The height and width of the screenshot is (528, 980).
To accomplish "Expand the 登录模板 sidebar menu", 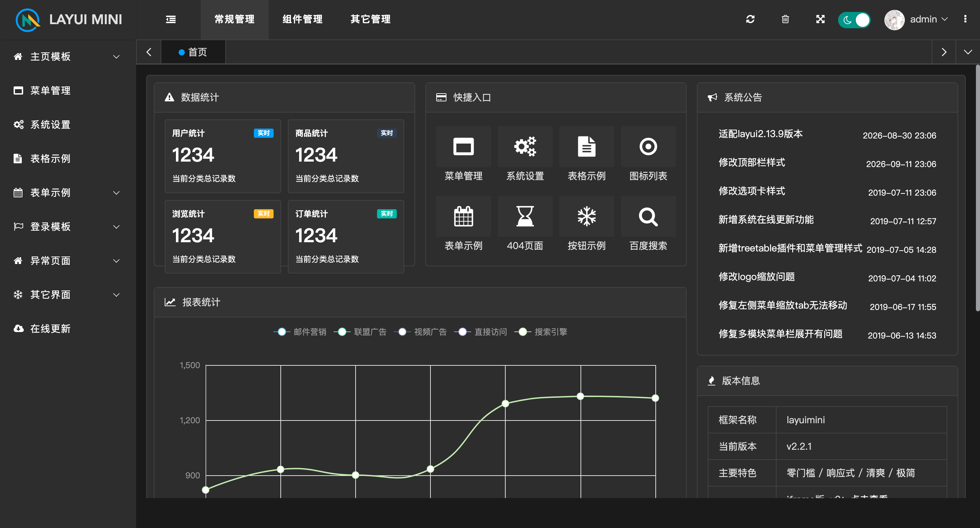I will point(68,227).
